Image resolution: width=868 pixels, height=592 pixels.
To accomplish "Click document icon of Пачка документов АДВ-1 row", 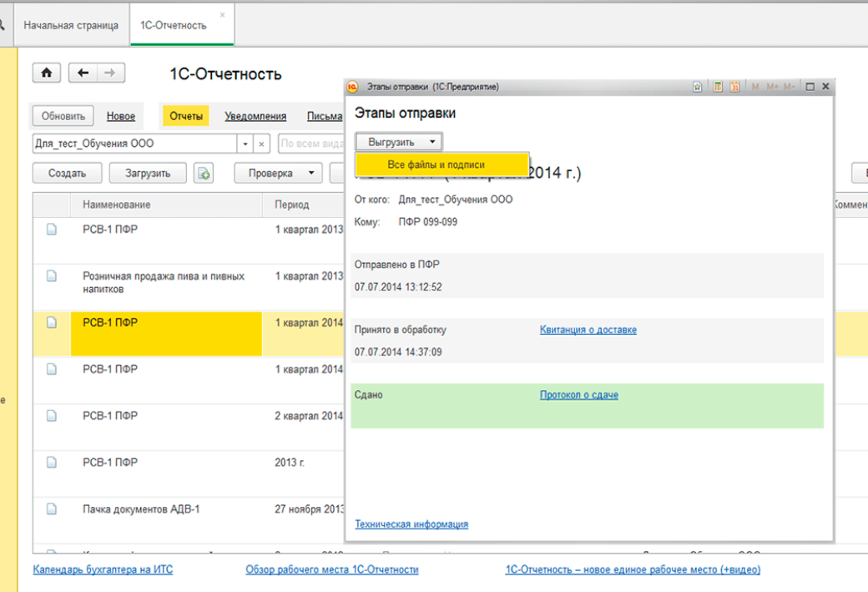I will tap(52, 509).
